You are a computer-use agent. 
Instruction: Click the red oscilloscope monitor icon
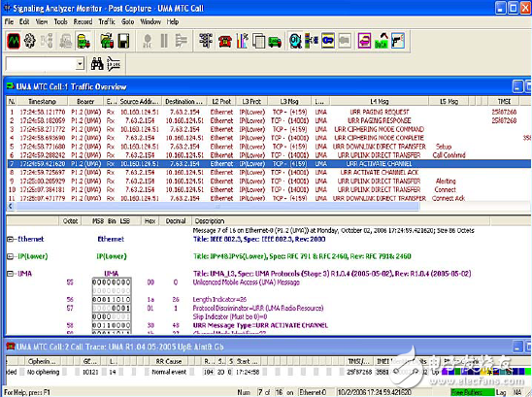(14, 41)
